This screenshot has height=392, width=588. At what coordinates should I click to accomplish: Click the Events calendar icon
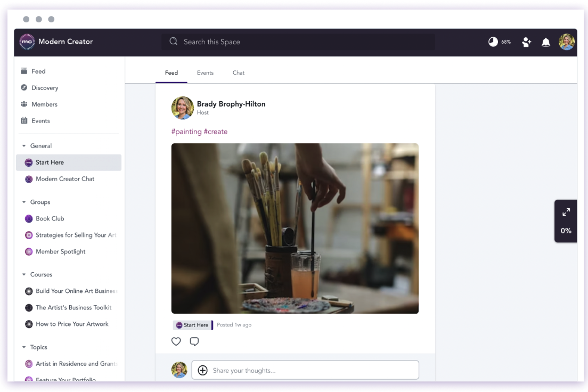pyautogui.click(x=24, y=120)
